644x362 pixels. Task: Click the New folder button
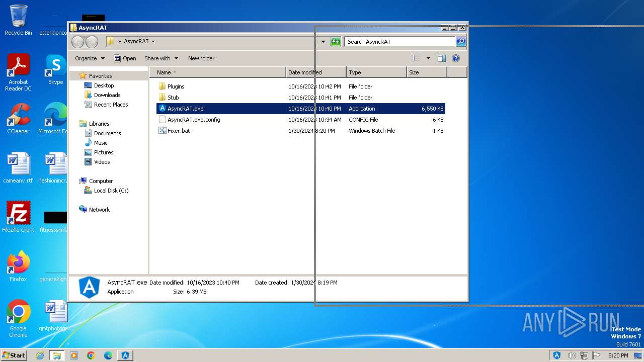click(x=201, y=58)
